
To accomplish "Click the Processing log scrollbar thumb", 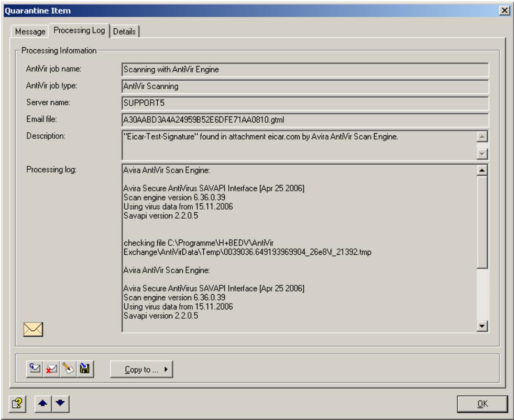I will (482, 222).
